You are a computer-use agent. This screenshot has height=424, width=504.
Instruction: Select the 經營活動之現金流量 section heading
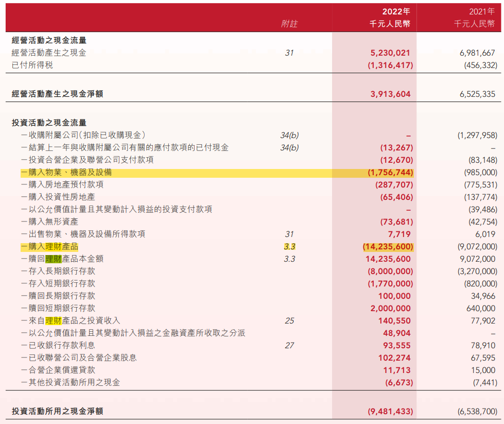49,40
